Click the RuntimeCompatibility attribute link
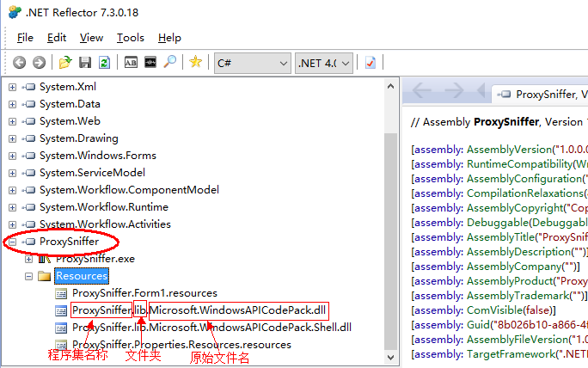The width and height of the screenshot is (588, 368). (519, 164)
